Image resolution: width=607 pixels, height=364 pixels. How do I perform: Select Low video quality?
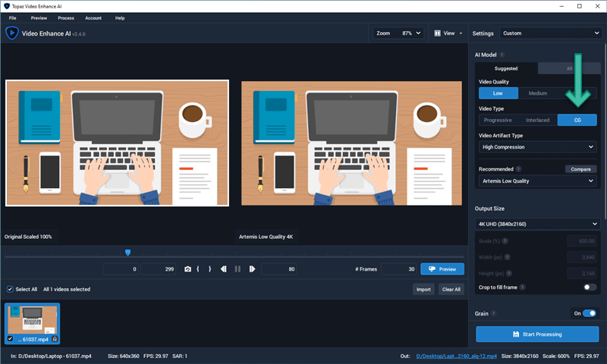[x=498, y=93]
